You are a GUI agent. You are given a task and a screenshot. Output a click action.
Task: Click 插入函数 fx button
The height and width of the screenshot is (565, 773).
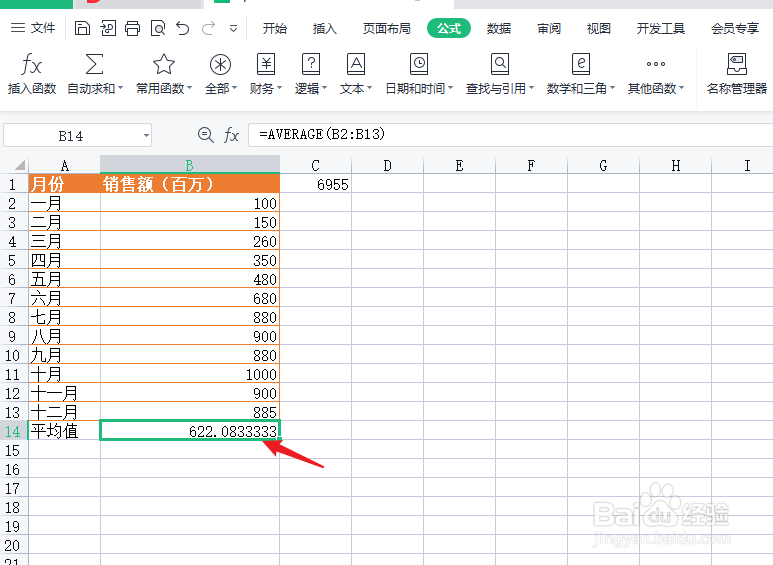32,74
